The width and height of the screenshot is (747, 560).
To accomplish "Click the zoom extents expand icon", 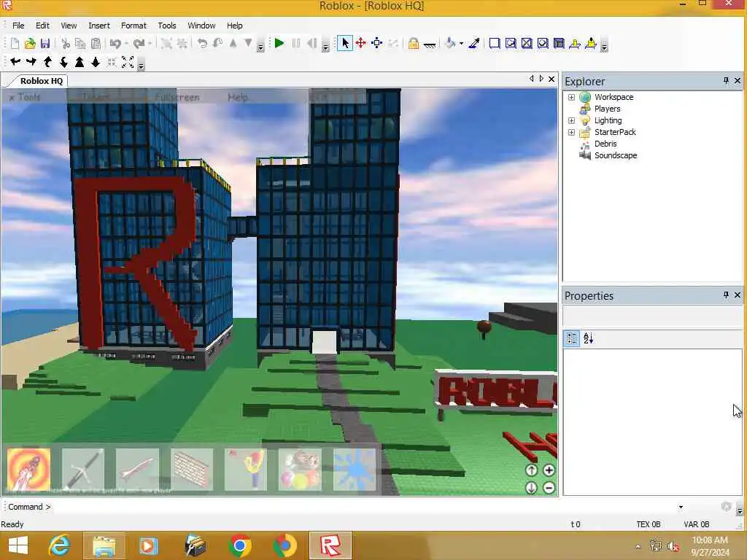I will [x=128, y=62].
